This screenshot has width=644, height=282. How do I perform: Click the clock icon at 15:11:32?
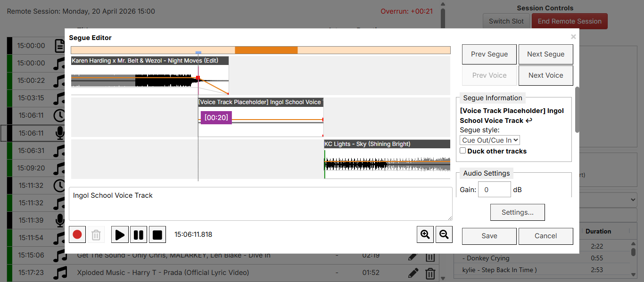pos(59,185)
